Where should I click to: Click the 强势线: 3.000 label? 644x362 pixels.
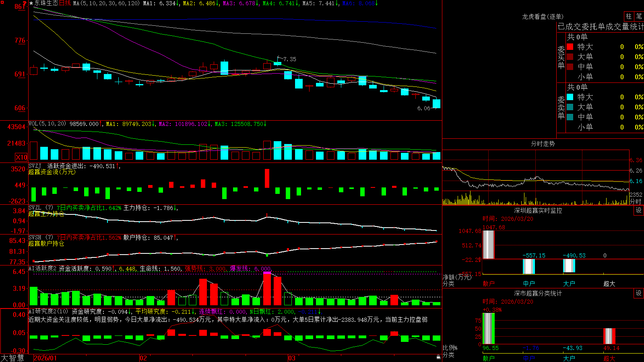click(x=205, y=269)
